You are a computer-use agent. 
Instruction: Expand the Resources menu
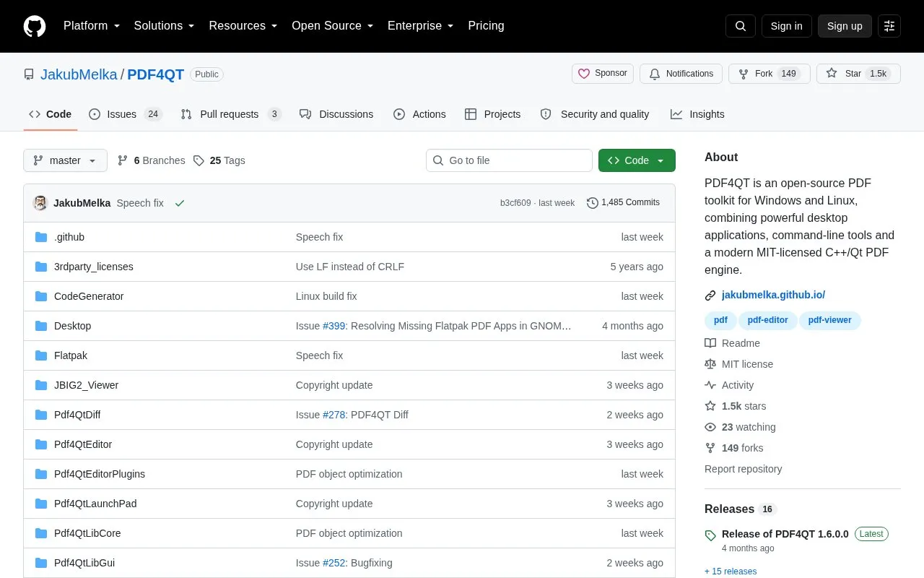tap(243, 26)
